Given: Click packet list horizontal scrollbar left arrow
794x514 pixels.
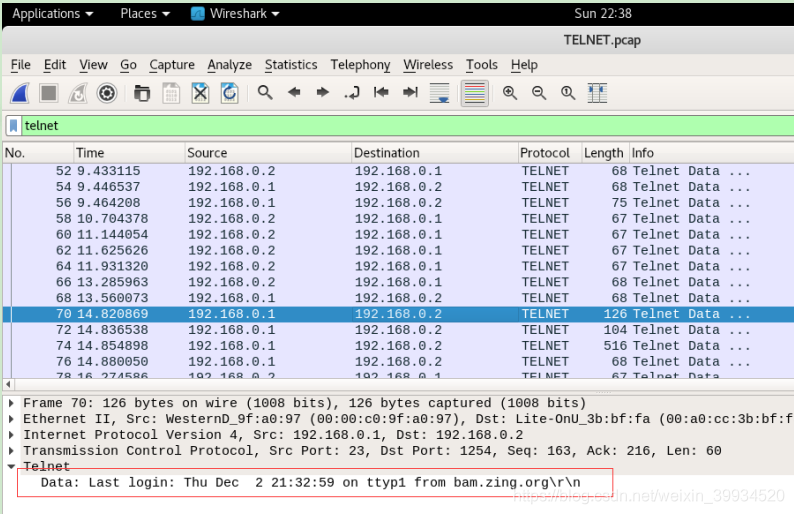Looking at the screenshot, I should click(x=8, y=384).
